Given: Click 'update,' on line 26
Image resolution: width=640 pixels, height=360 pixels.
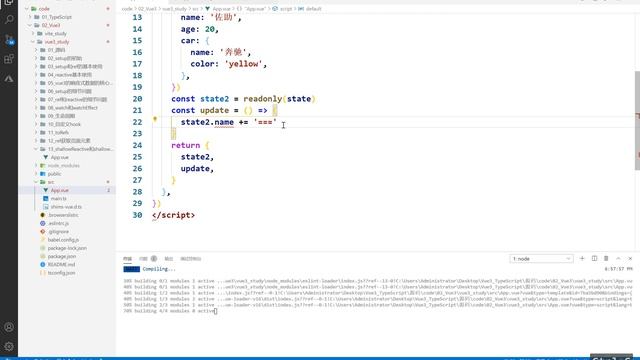Looking at the screenshot, I should [x=198, y=169].
